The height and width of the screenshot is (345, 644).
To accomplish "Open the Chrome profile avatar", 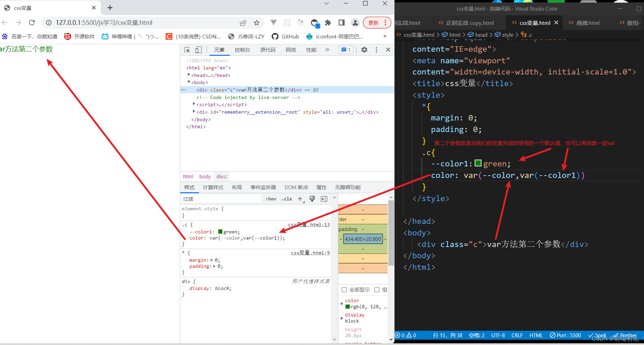I will coord(355,23).
